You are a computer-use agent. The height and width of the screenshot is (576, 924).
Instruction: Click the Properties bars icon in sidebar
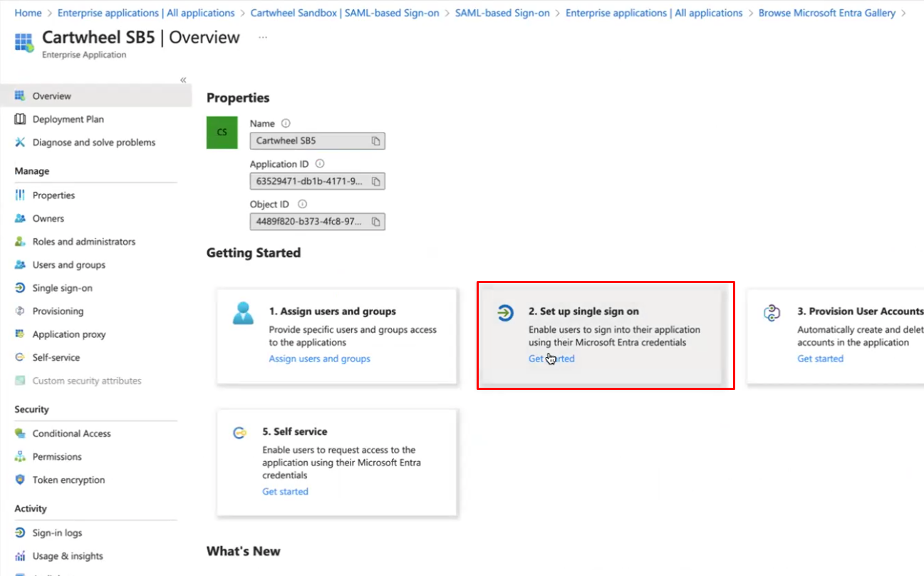coord(20,195)
